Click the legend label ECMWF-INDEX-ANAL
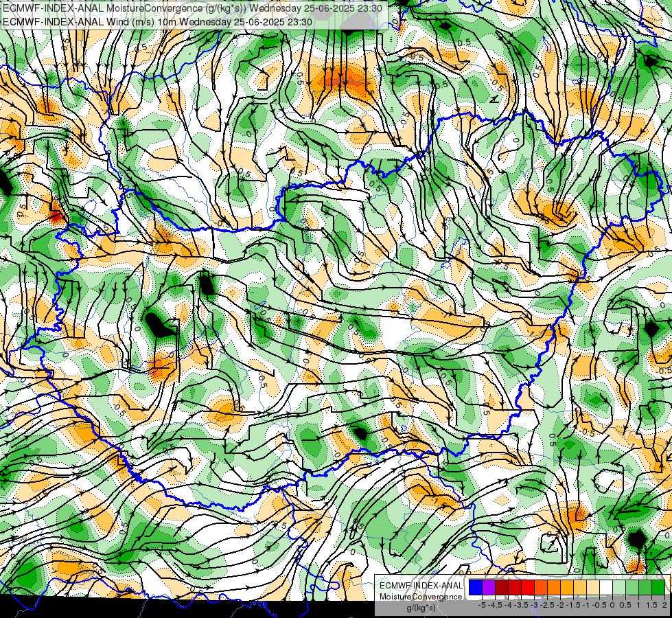The height and width of the screenshot is (618, 672). point(421,586)
